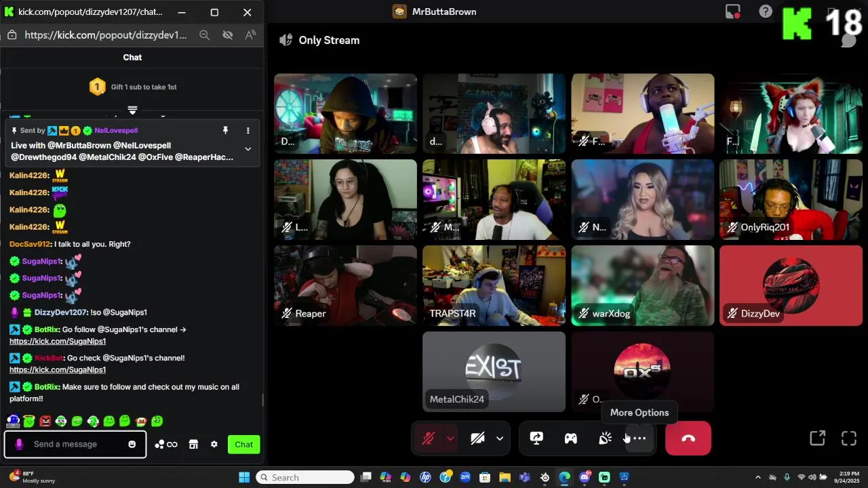The width and height of the screenshot is (868, 488).
Task: Click zoom out magnifier in address bar
Action: [204, 35]
